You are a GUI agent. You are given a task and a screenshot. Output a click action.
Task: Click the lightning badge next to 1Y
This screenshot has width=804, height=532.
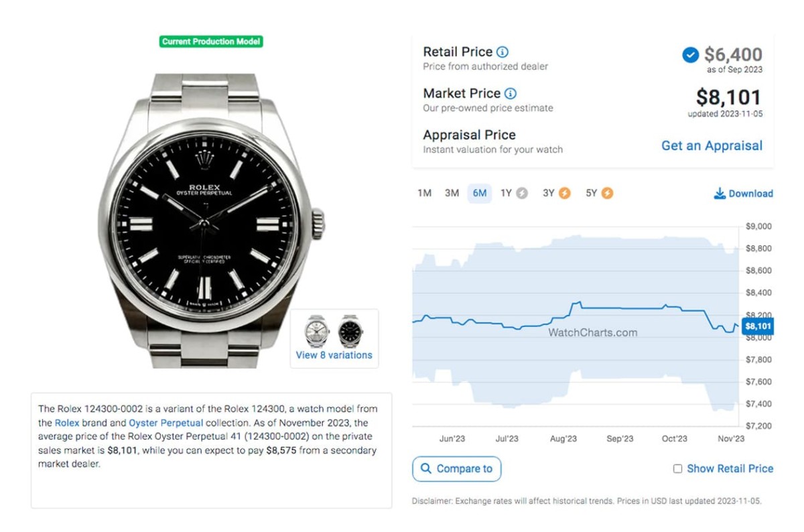pos(522,194)
